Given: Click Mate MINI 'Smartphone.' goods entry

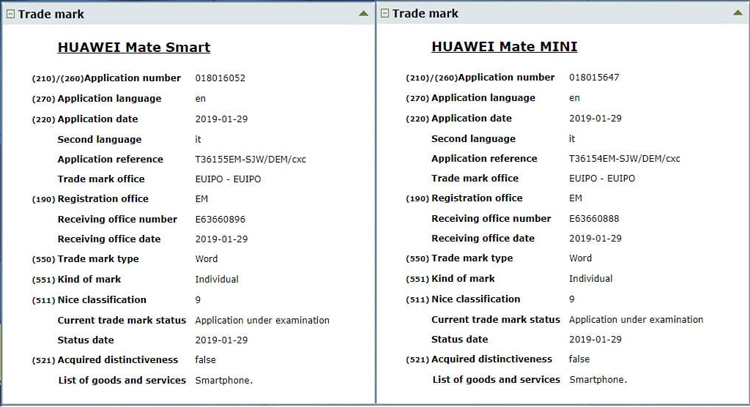Looking at the screenshot, I should [x=598, y=380].
